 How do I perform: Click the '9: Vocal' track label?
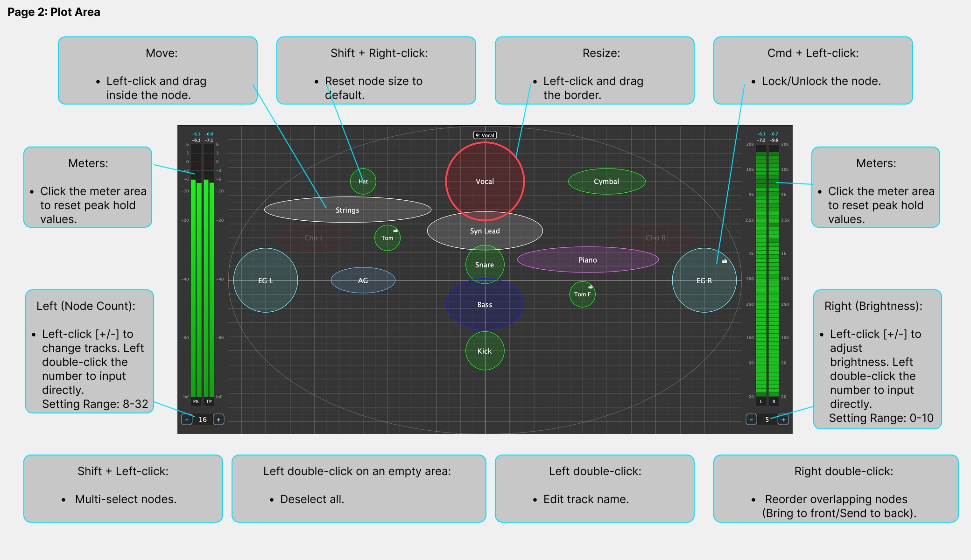[x=485, y=135]
